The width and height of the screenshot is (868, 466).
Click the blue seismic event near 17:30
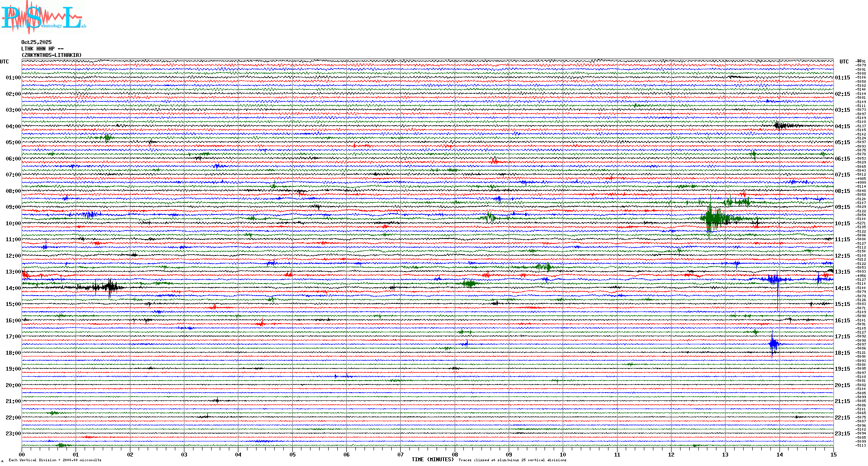tap(773, 344)
